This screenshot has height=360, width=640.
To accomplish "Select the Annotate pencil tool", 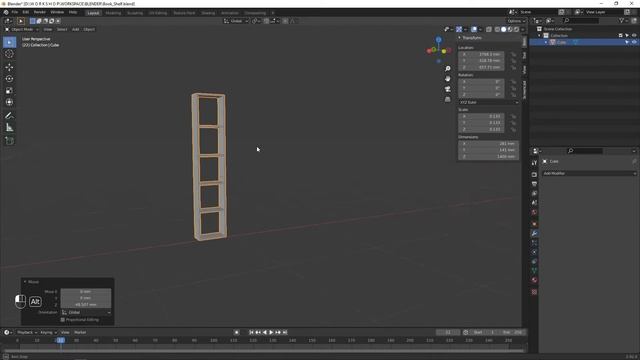I will coord(9,116).
